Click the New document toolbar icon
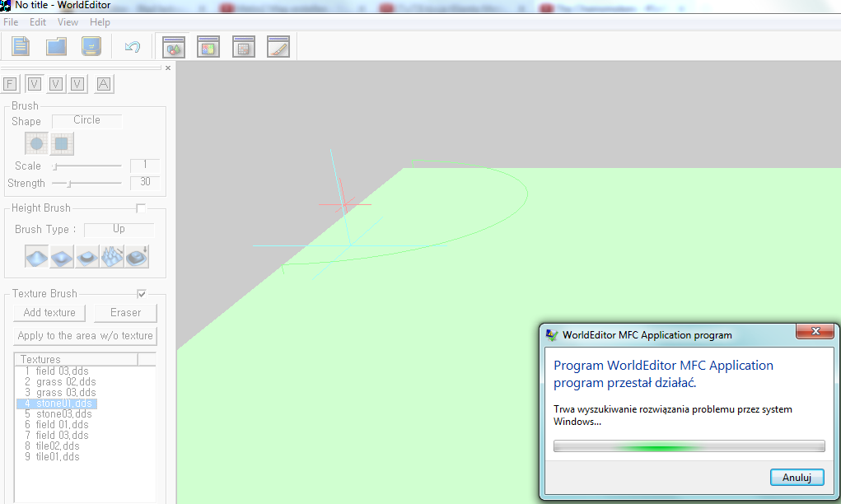This screenshot has height=504, width=841. (21, 46)
